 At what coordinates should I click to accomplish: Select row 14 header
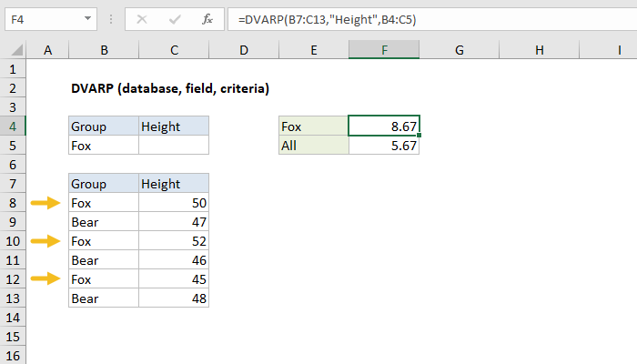coord(13,318)
